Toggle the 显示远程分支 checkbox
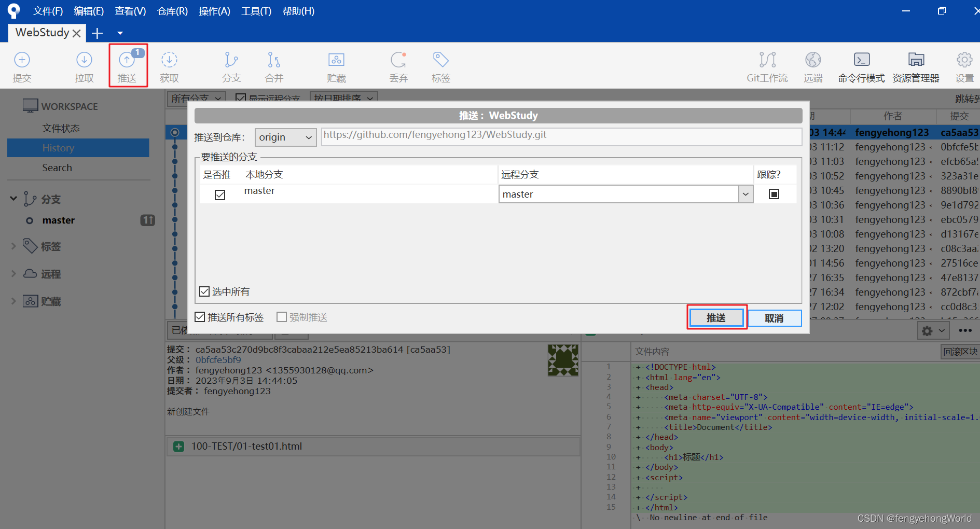The height and width of the screenshot is (529, 980). tap(241, 98)
